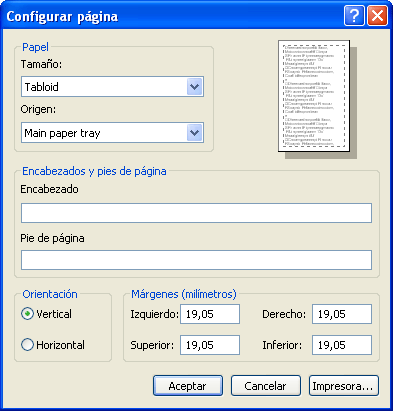Click the Inferior margin field

coord(342,345)
